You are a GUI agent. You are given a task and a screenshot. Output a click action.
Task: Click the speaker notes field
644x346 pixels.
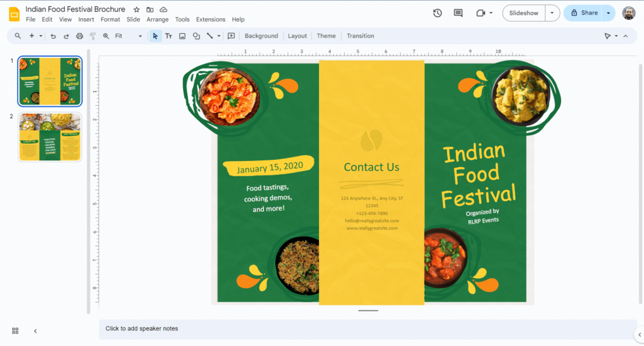(365, 328)
